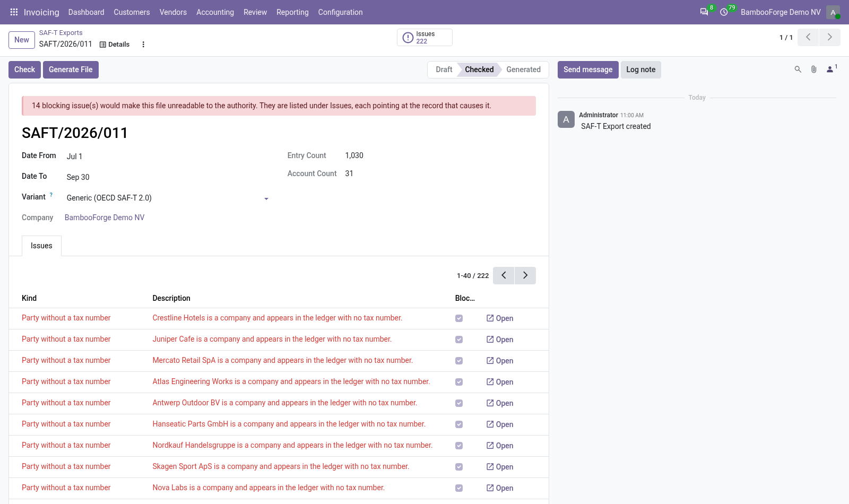Open the activities clock icon with badge 79
This screenshot has width=849, height=504.
(x=724, y=12)
